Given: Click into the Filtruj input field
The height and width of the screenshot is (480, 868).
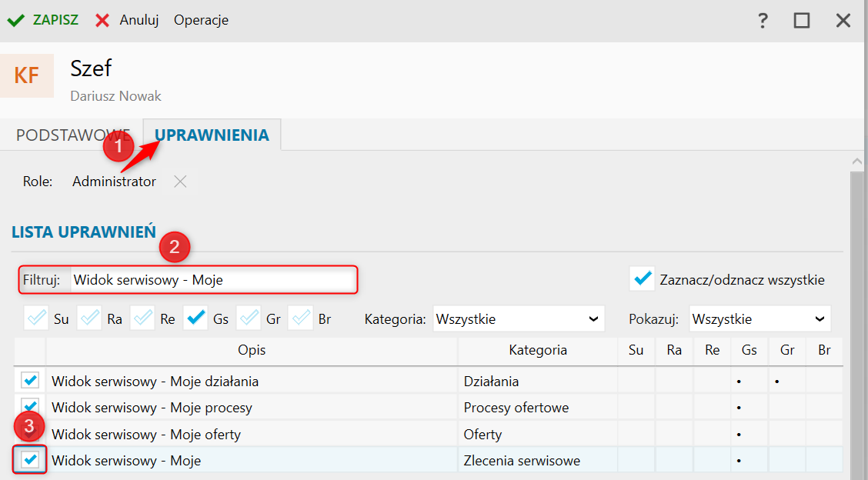Looking at the screenshot, I should pos(214,279).
